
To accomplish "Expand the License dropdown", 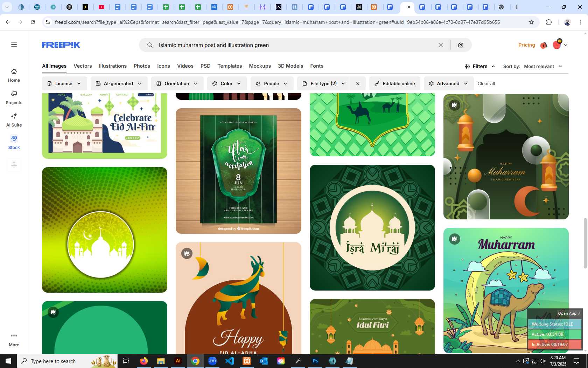I will click(x=64, y=83).
